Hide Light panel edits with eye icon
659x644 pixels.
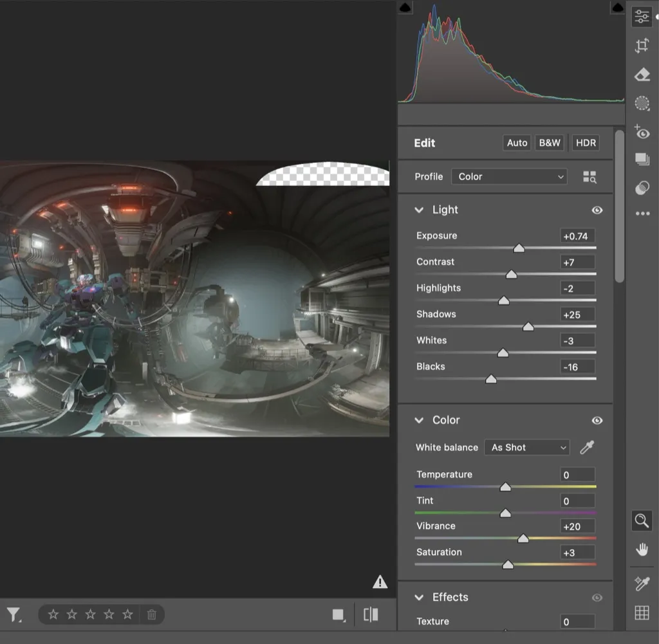pos(597,210)
